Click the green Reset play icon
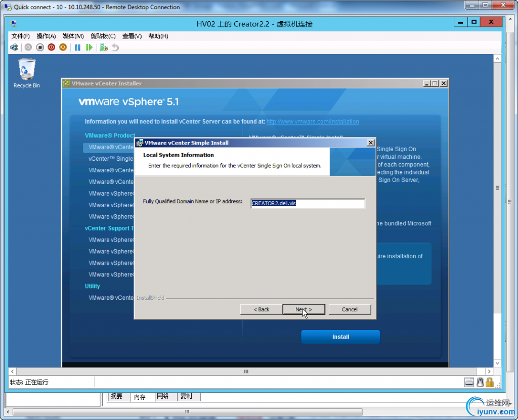Viewport: 518px width, 420px height. (89, 48)
